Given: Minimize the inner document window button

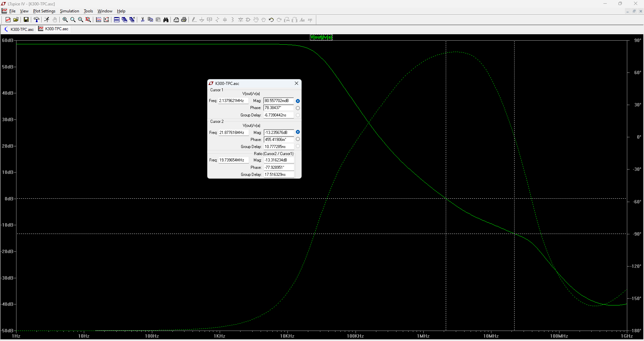Looking at the screenshot, I should coord(628,11).
